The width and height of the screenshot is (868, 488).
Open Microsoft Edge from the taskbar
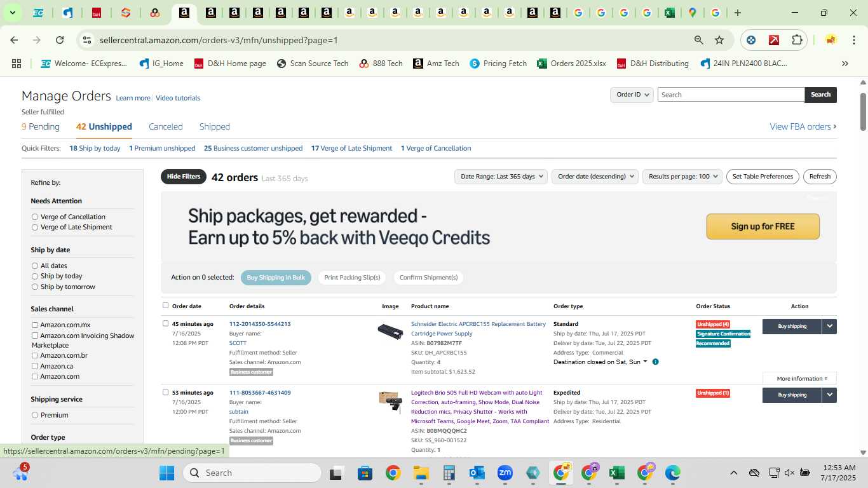pos(673,473)
